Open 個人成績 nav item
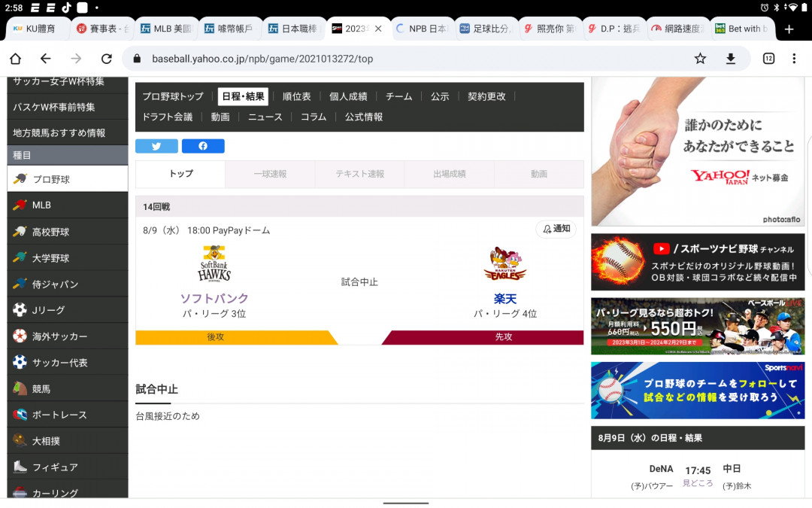812x508 pixels. [348, 96]
